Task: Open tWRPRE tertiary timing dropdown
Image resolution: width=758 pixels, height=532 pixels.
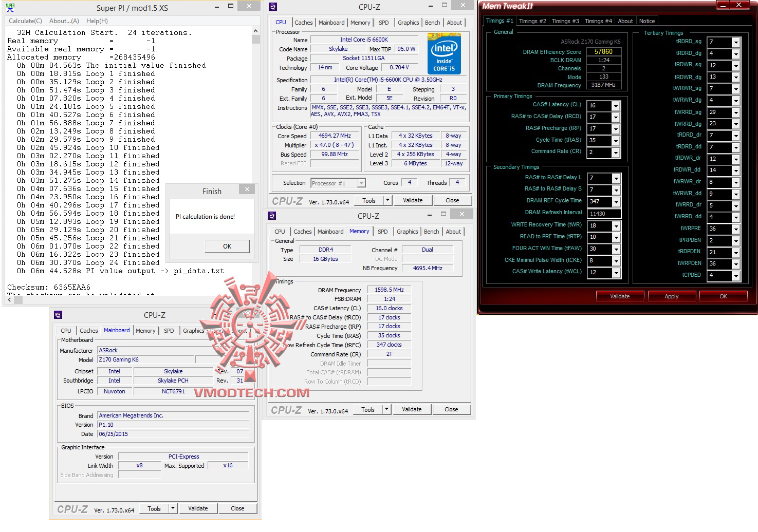Action: tap(736, 229)
